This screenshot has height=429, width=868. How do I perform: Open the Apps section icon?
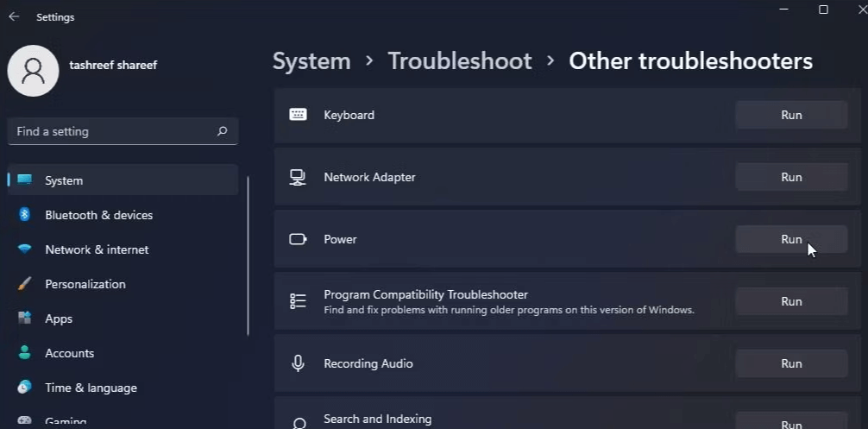point(25,319)
